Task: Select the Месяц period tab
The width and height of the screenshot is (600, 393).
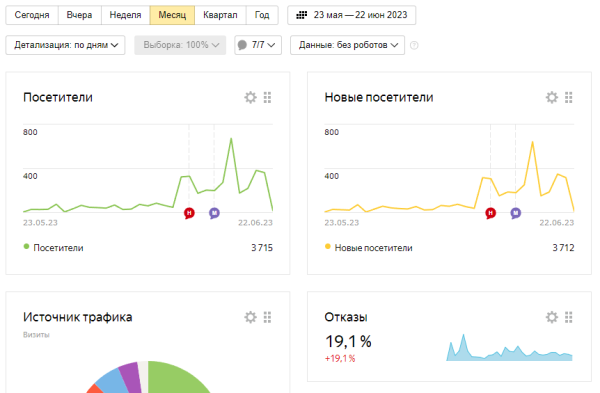Action: pos(172,15)
